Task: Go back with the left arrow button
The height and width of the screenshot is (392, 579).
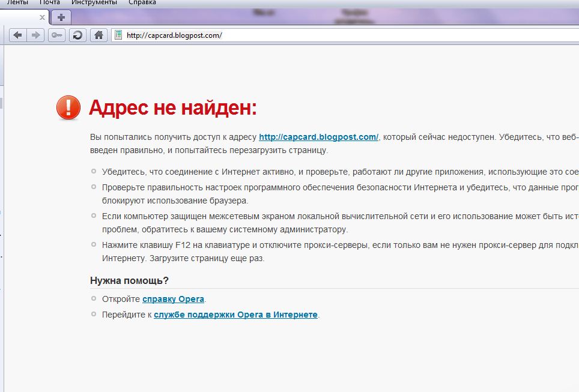Action: click(18, 35)
